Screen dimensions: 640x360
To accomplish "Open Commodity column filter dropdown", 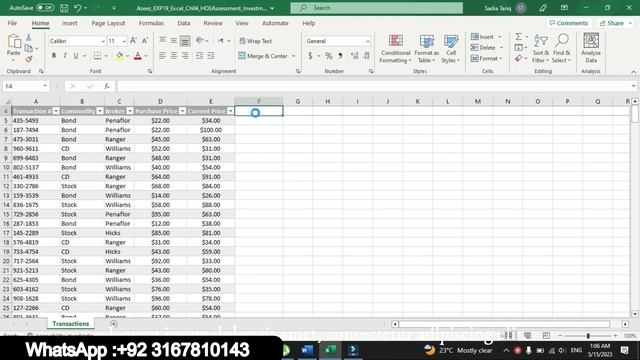I will (100, 111).
